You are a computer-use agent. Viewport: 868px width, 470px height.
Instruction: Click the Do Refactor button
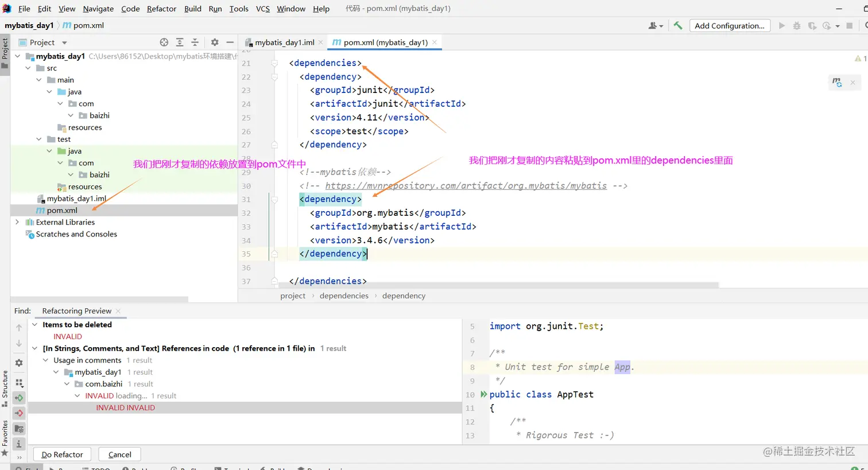[62, 455]
